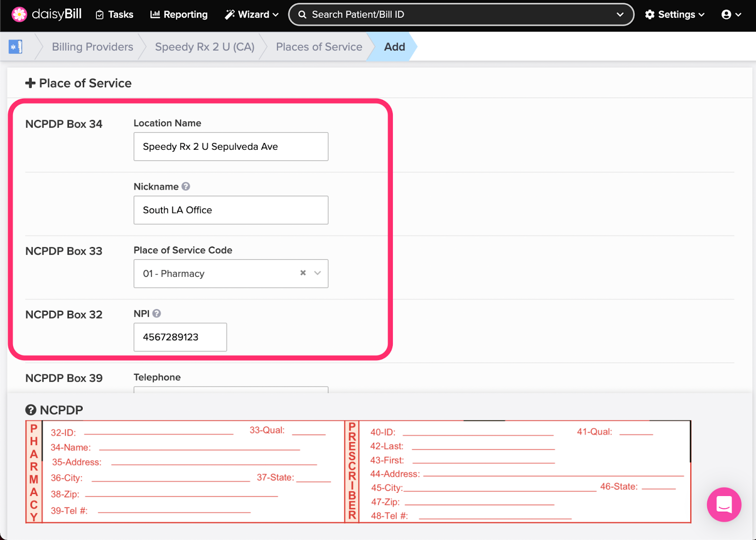This screenshot has height=540, width=756.
Task: Click the NCPDP form reference image
Action: (358, 471)
